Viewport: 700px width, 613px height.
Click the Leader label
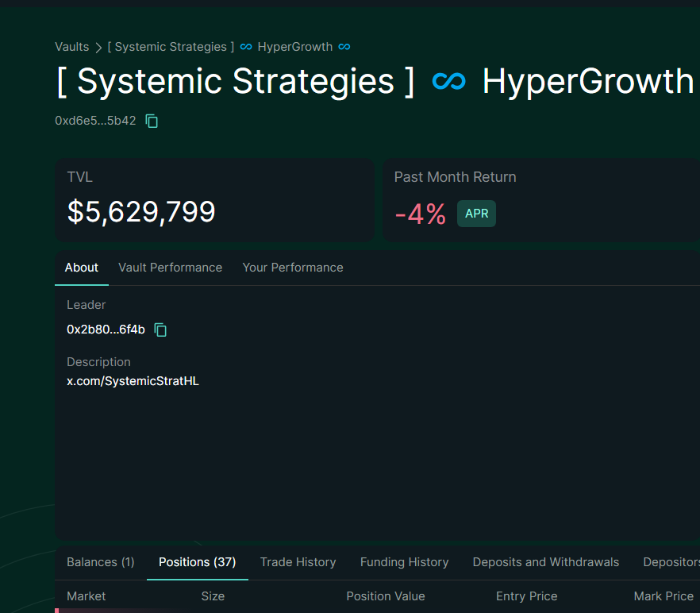click(x=87, y=305)
